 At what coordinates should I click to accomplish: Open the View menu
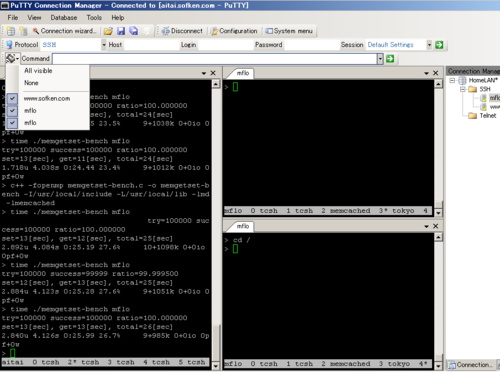pos(34,18)
